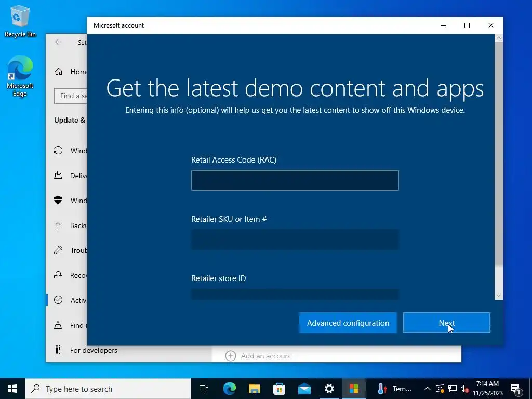Select the Find my device icon
532x399 pixels.
58,325
